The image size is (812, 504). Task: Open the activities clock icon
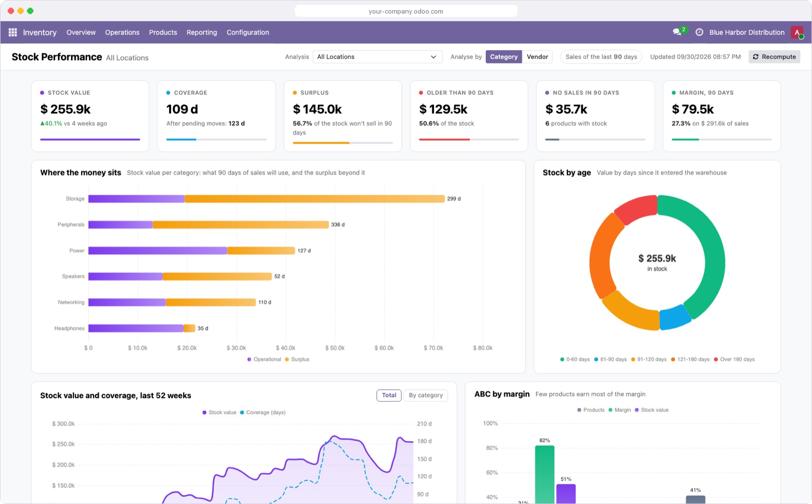[699, 32]
